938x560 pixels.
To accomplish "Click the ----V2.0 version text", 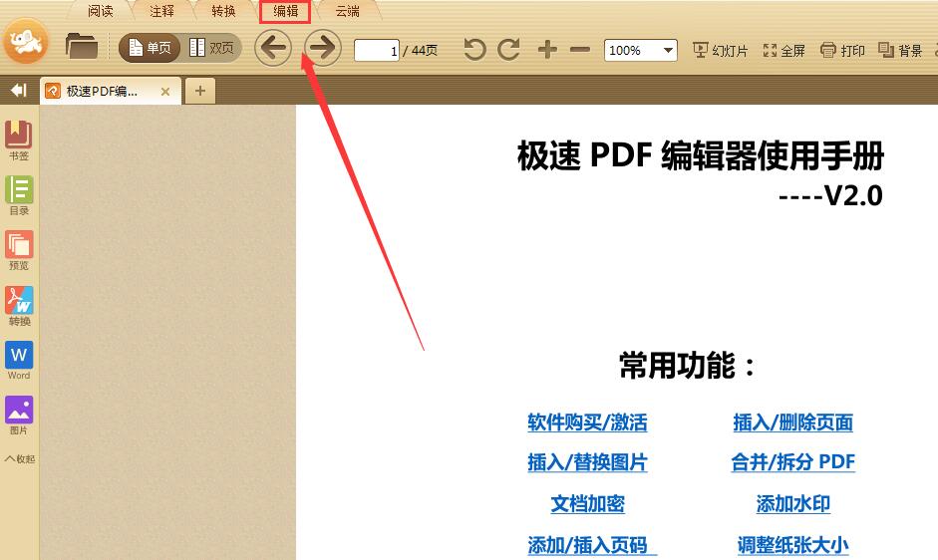I will pyautogui.click(x=831, y=195).
